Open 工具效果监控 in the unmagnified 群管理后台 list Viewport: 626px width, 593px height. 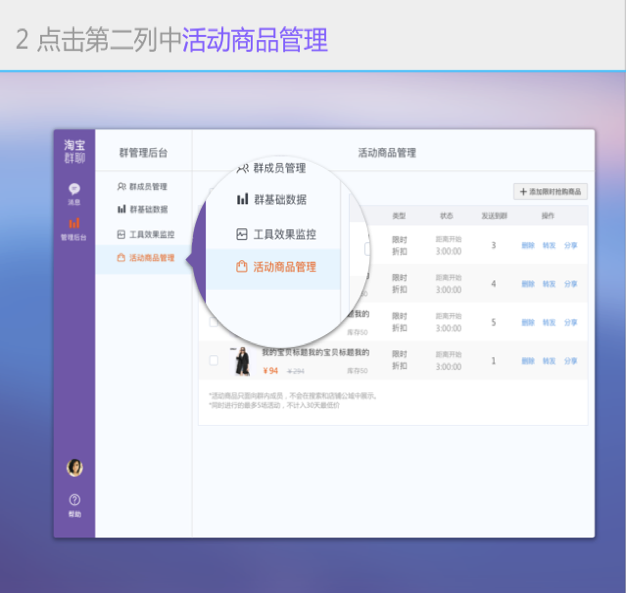click(x=146, y=234)
